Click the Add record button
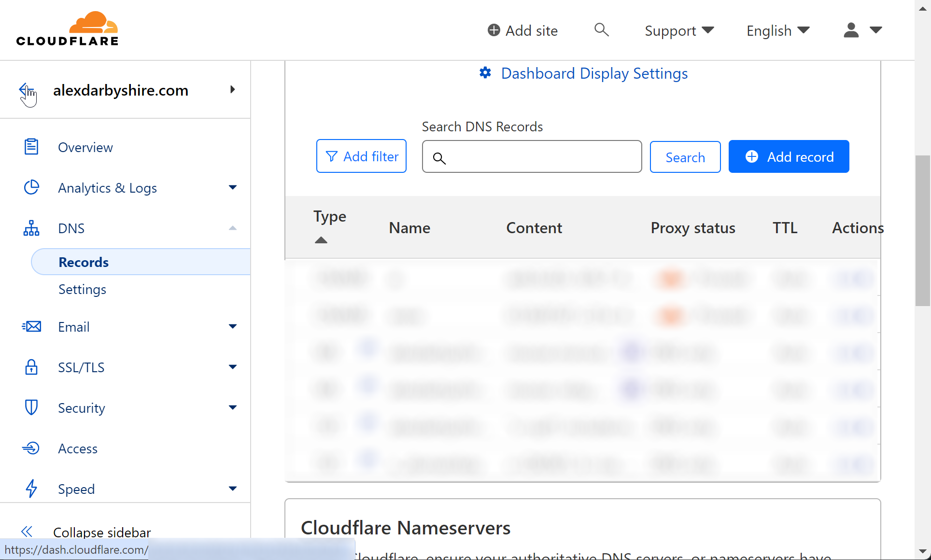Screen dimensions: 931x560 click(x=789, y=156)
